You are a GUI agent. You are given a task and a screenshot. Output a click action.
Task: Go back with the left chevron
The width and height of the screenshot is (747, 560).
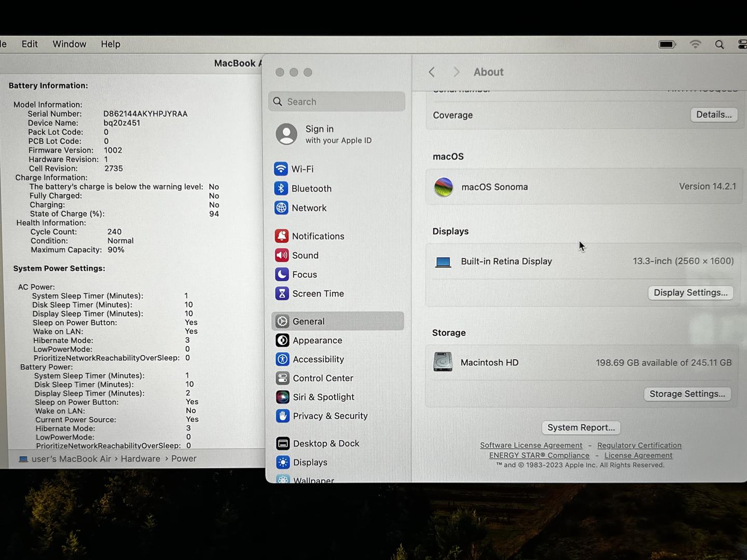(432, 72)
